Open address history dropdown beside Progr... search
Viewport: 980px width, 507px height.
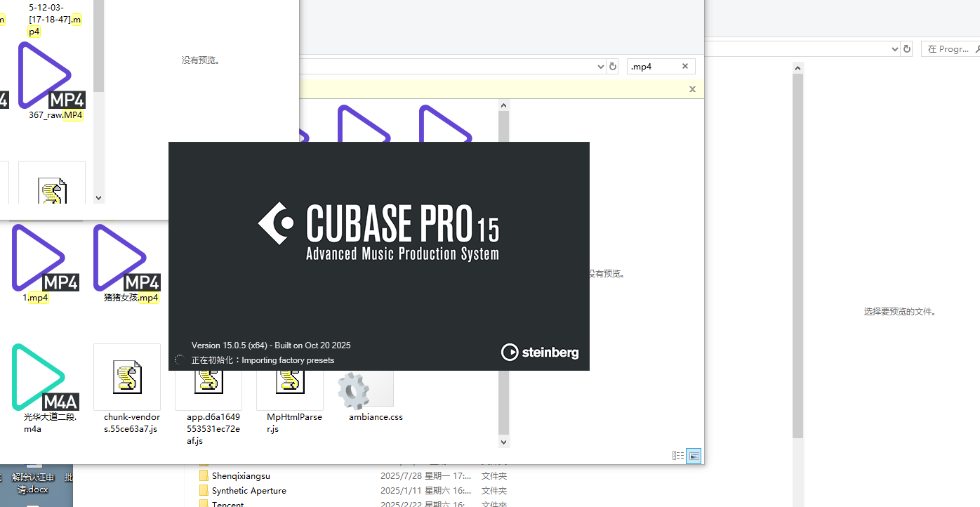[895, 49]
